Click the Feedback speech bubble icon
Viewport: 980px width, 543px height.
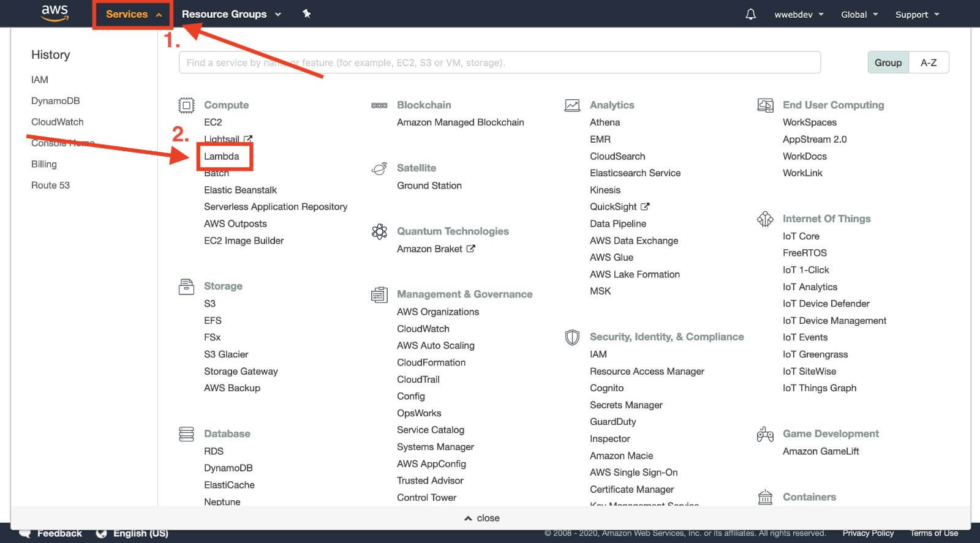pos(24,533)
